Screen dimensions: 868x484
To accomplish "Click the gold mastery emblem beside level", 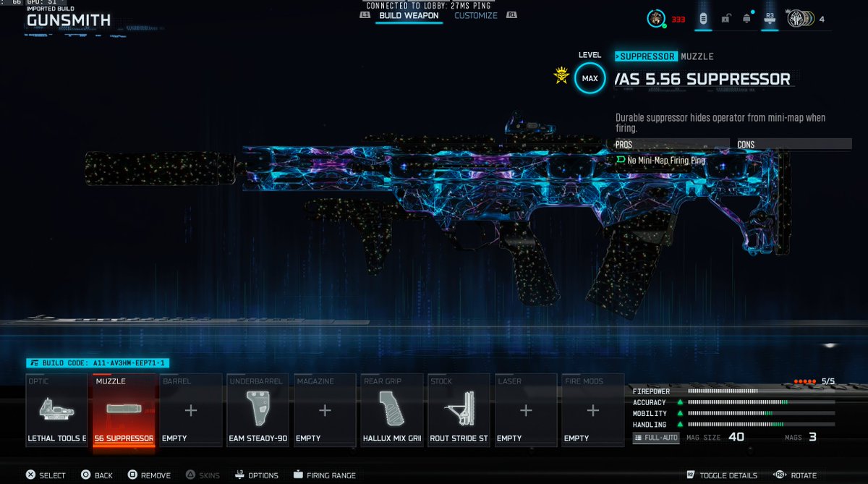I will (561, 75).
